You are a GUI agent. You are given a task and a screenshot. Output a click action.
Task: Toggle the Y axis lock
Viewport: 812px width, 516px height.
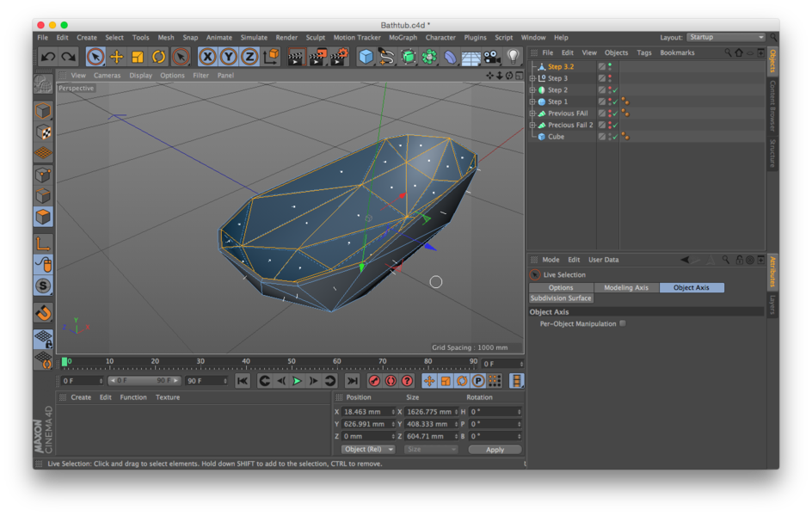[229, 57]
